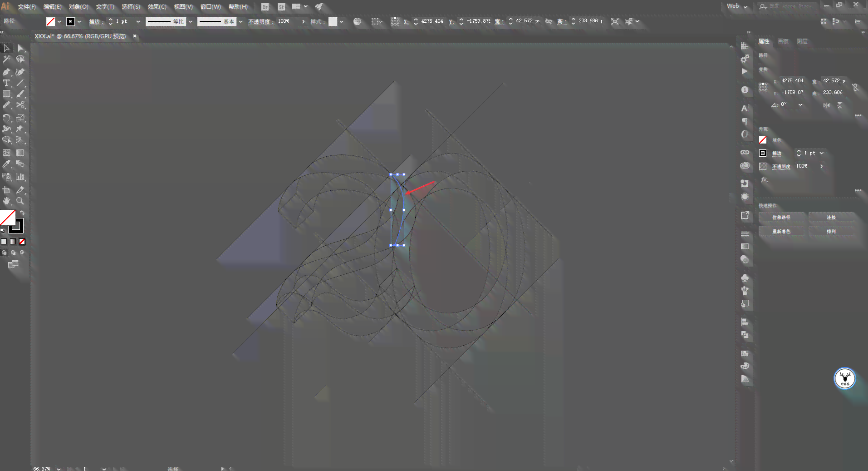
Task: Select the Hand tool
Action: [6, 201]
